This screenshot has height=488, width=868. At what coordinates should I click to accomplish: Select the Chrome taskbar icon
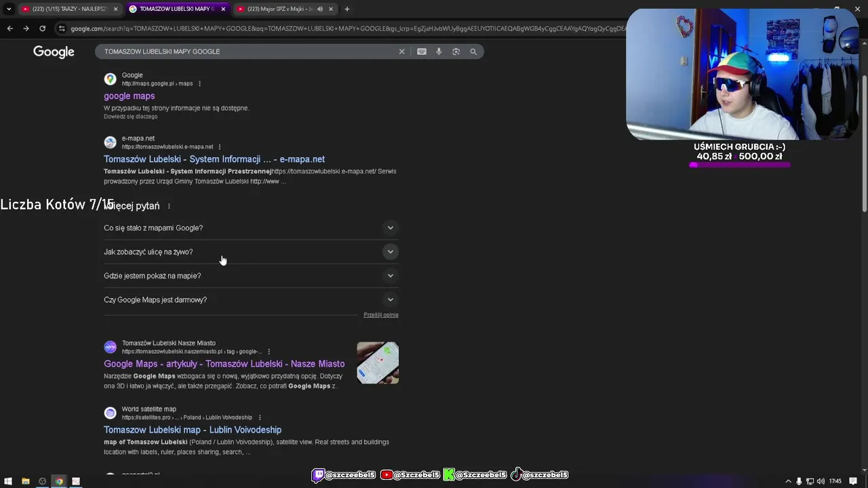tap(59, 481)
